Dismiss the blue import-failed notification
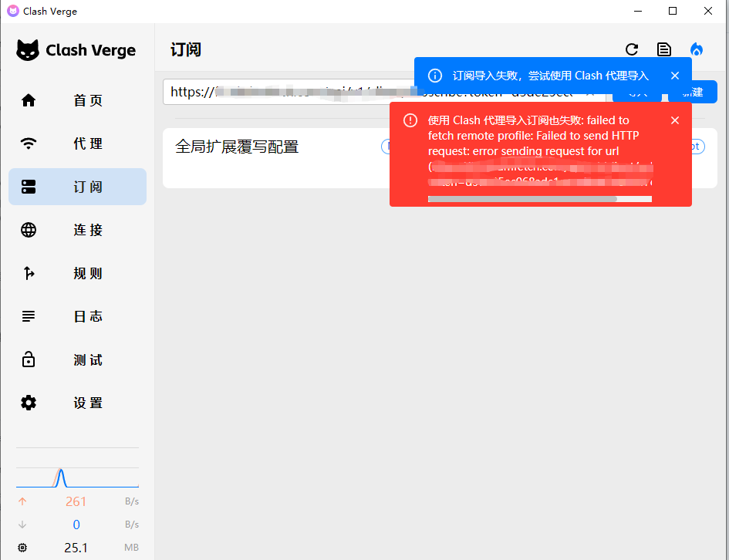The image size is (729, 560). 675,76
